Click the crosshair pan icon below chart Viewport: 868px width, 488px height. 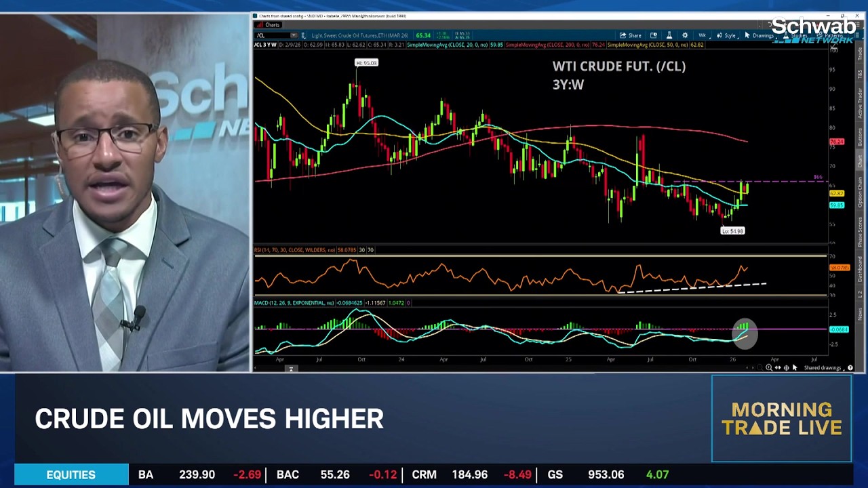tap(786, 367)
